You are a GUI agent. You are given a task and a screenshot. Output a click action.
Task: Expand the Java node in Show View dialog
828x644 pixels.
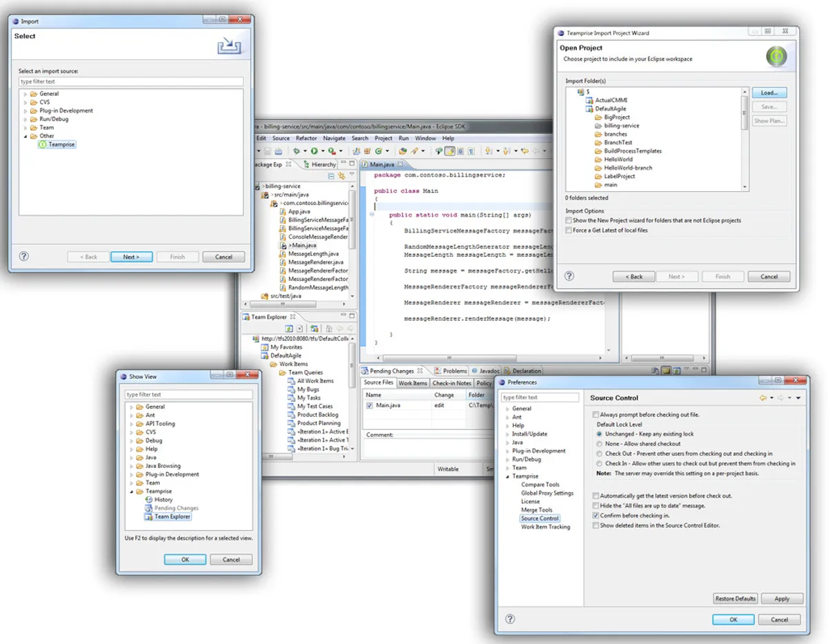[131, 457]
